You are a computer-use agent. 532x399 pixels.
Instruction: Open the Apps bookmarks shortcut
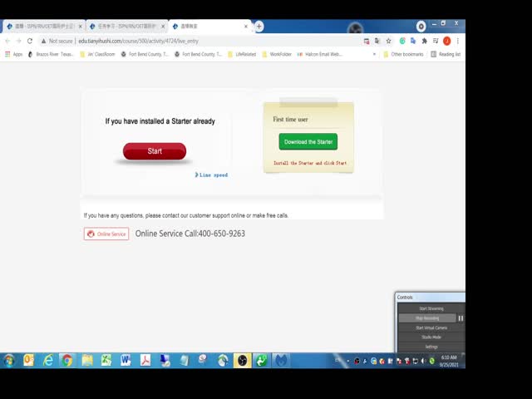tap(13, 54)
